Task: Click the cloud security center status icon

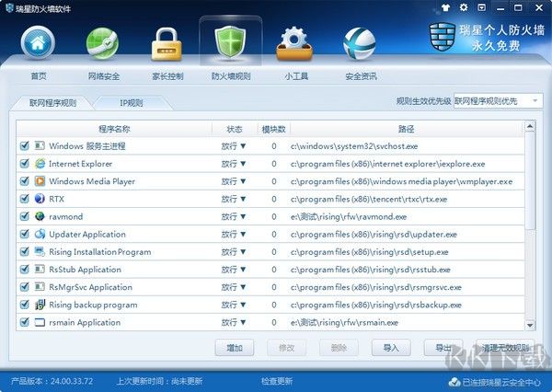Action: [454, 382]
